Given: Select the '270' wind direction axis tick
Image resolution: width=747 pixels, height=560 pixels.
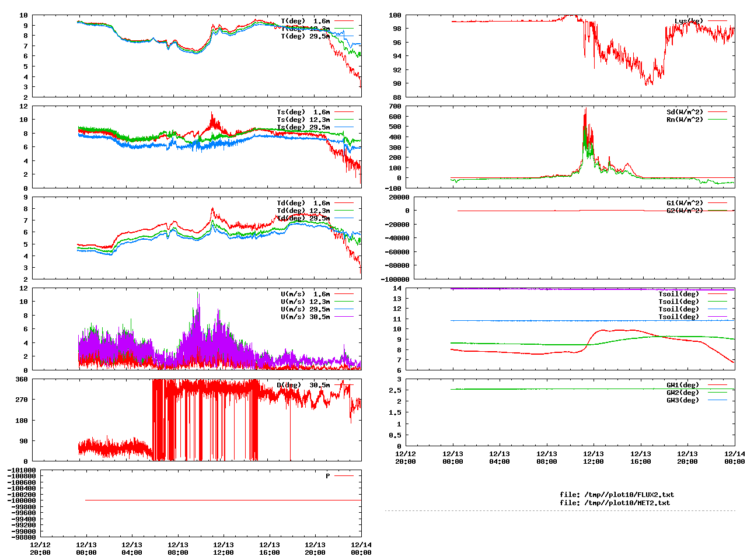Looking at the screenshot, I should click(x=22, y=400).
